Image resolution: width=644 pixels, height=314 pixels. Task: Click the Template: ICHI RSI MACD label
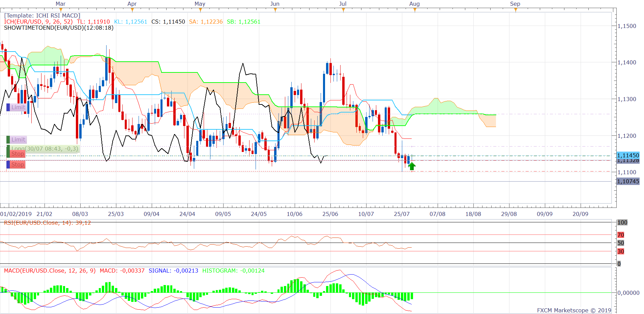42,15
